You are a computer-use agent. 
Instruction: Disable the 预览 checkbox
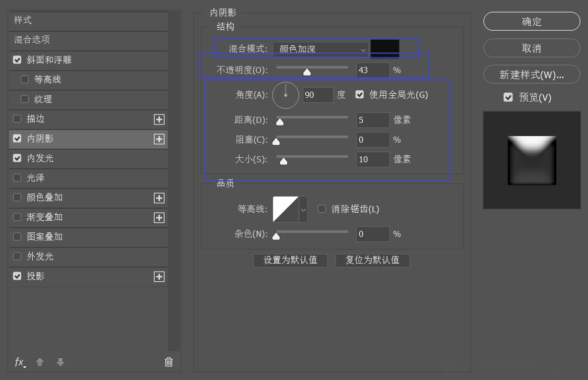508,97
